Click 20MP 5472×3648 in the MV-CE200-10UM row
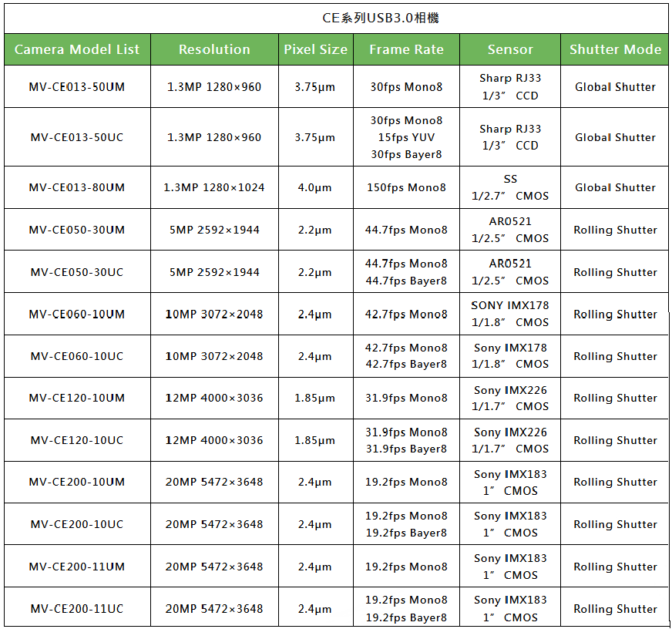This screenshot has width=672, height=629. coord(214,482)
